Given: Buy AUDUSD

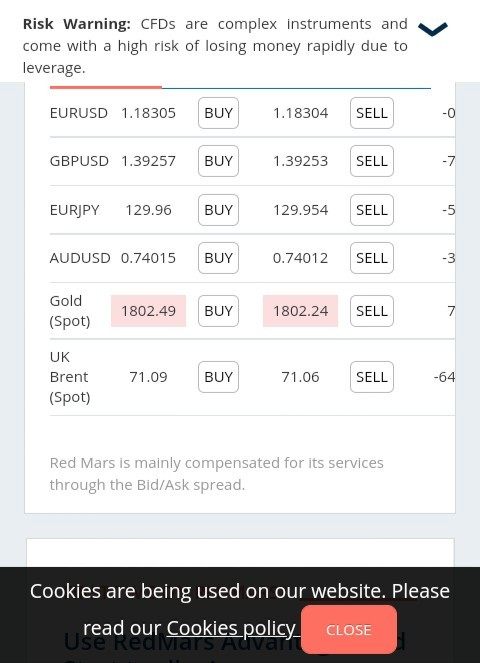Looking at the screenshot, I should coord(218,258).
